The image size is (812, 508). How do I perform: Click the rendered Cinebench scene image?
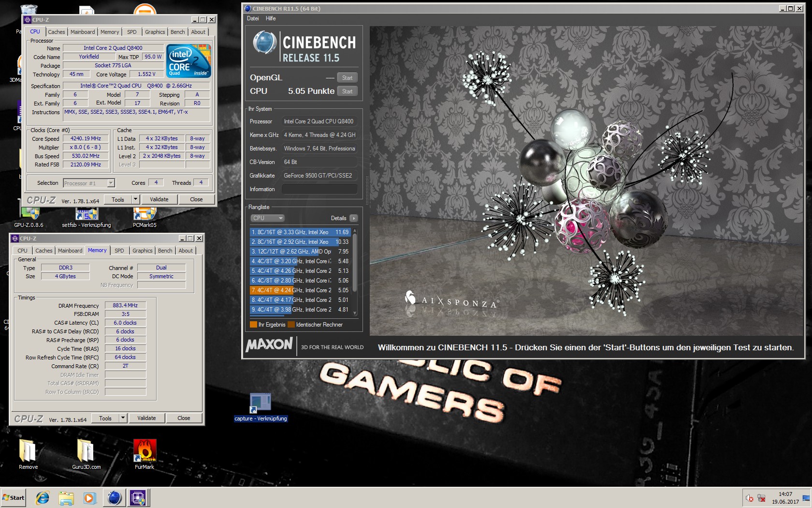(x=586, y=181)
